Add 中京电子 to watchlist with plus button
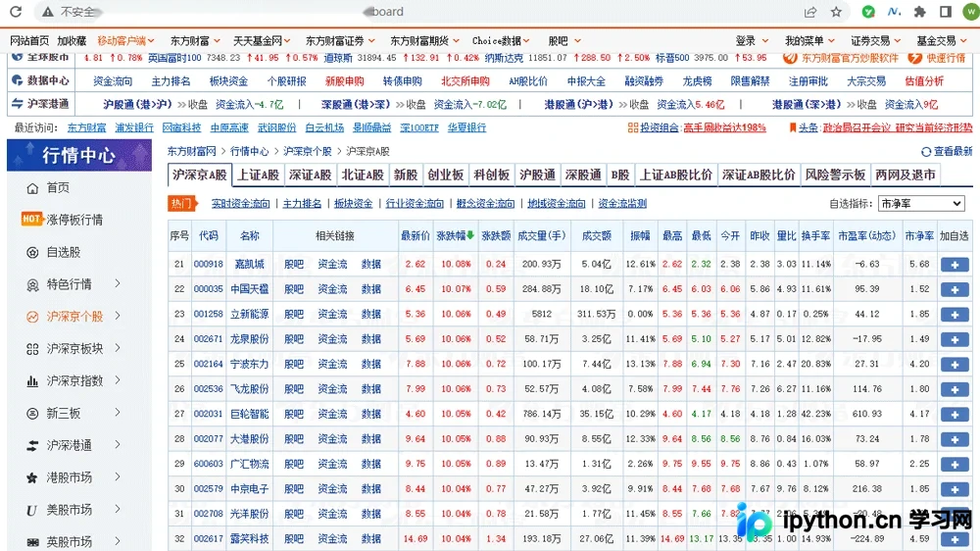Viewport: 980px width, 551px height. [x=955, y=489]
